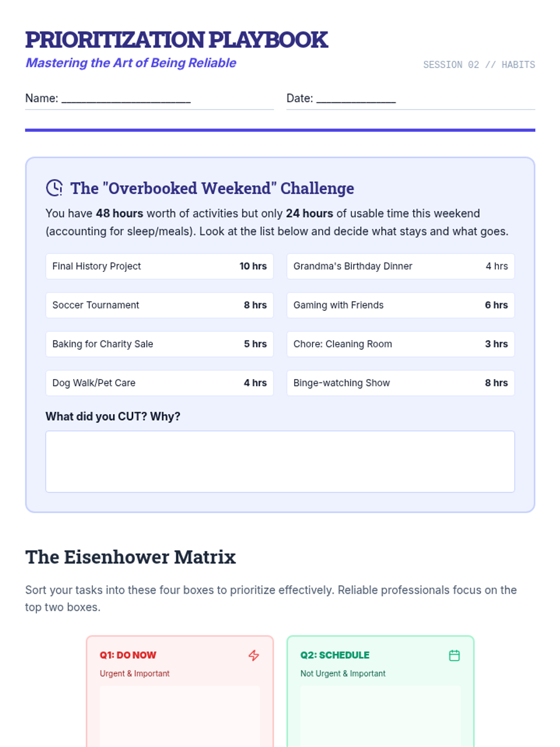560x747 pixels.
Task: Select the Soccer Tournament activity card
Action: coord(160,305)
